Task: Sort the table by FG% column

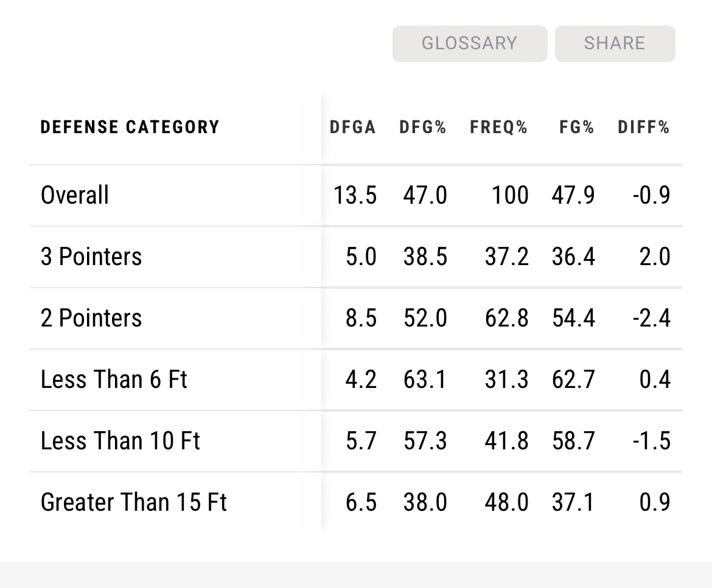Action: (x=577, y=127)
